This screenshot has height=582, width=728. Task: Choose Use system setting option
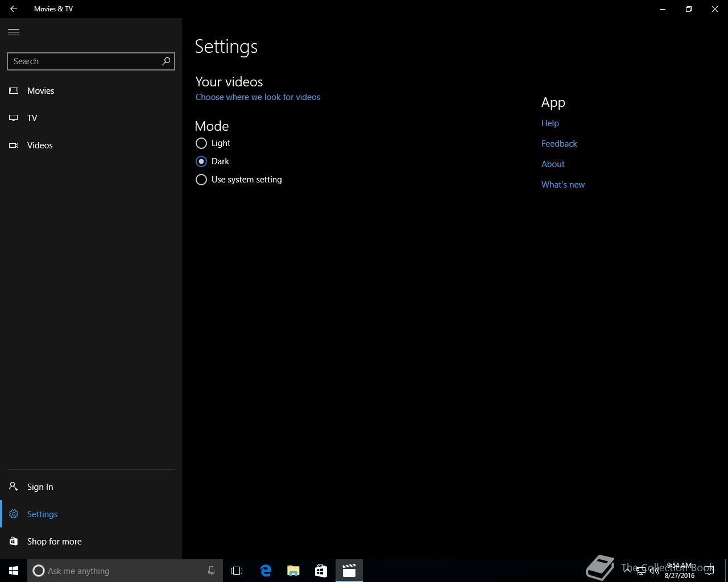[201, 180]
